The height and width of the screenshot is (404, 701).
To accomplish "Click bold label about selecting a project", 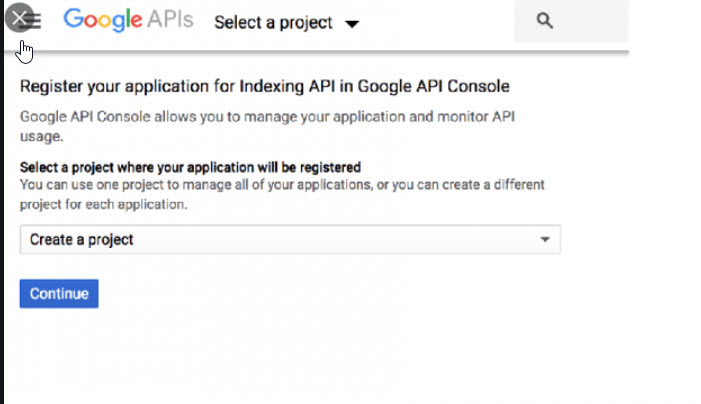I will coord(190,166).
